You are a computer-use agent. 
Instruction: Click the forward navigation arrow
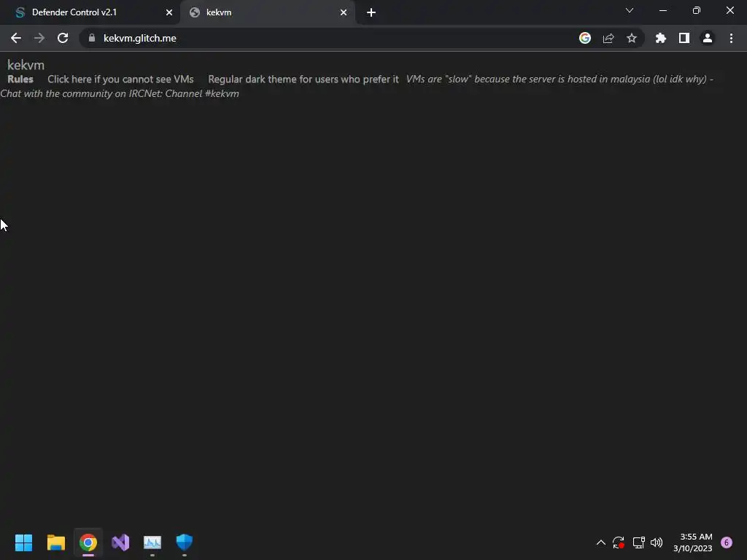tap(39, 38)
